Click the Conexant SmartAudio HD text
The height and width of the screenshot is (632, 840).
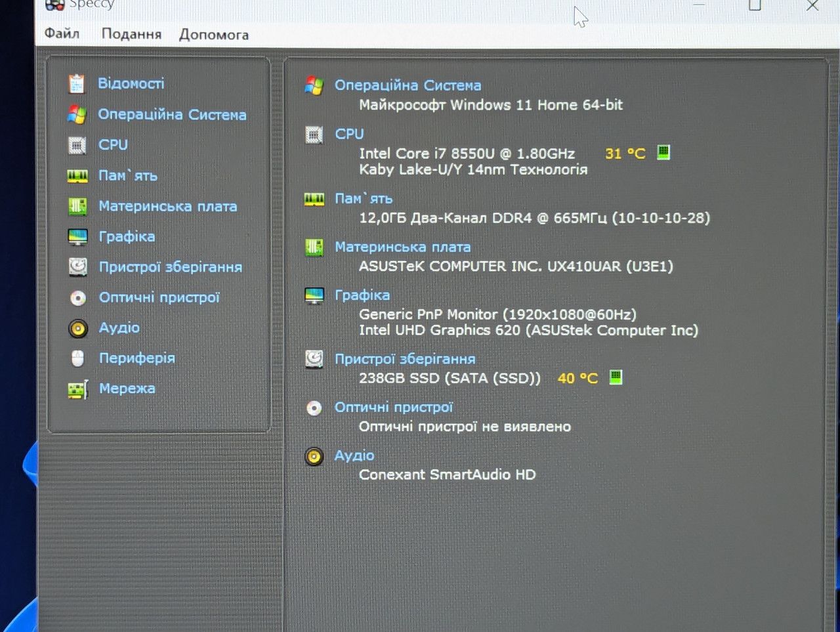point(448,474)
